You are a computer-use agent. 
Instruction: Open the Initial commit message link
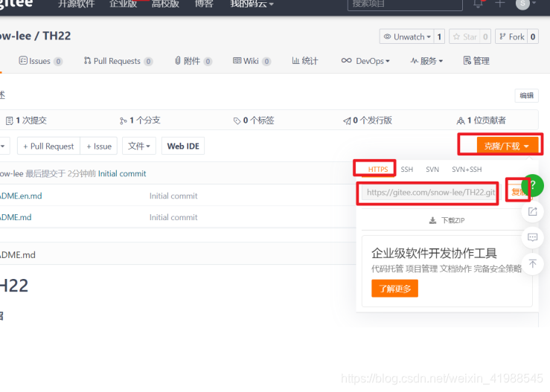(122, 173)
